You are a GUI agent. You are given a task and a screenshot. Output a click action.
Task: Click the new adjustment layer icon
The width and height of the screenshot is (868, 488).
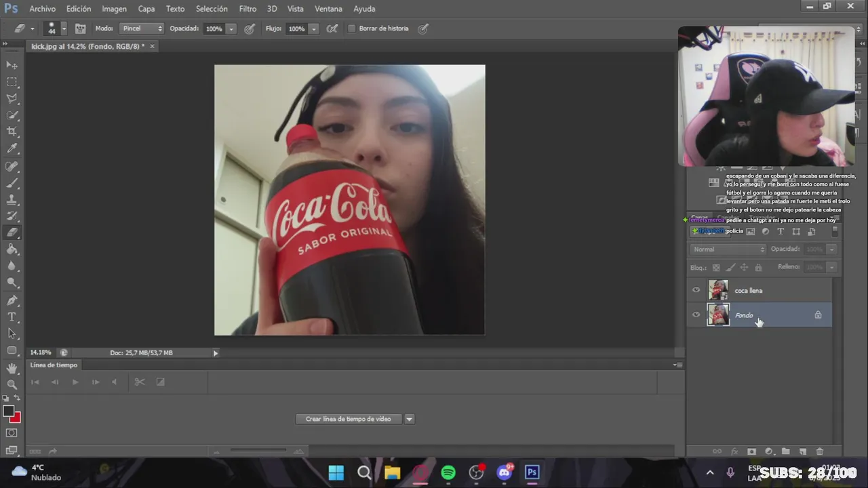769,451
